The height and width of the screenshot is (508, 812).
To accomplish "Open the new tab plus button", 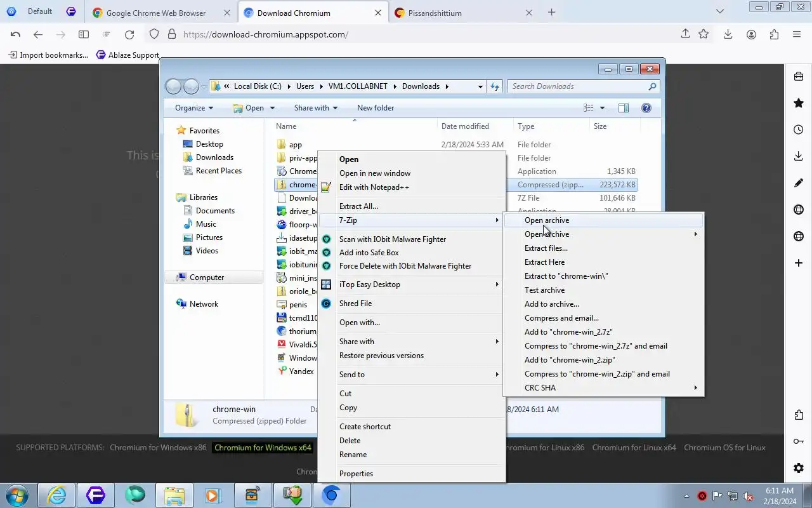I will [551, 12].
